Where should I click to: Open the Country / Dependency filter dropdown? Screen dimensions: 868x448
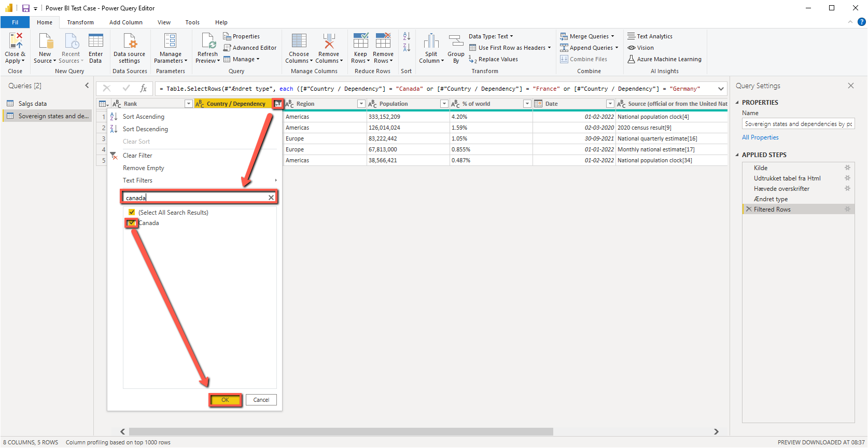[x=278, y=104]
